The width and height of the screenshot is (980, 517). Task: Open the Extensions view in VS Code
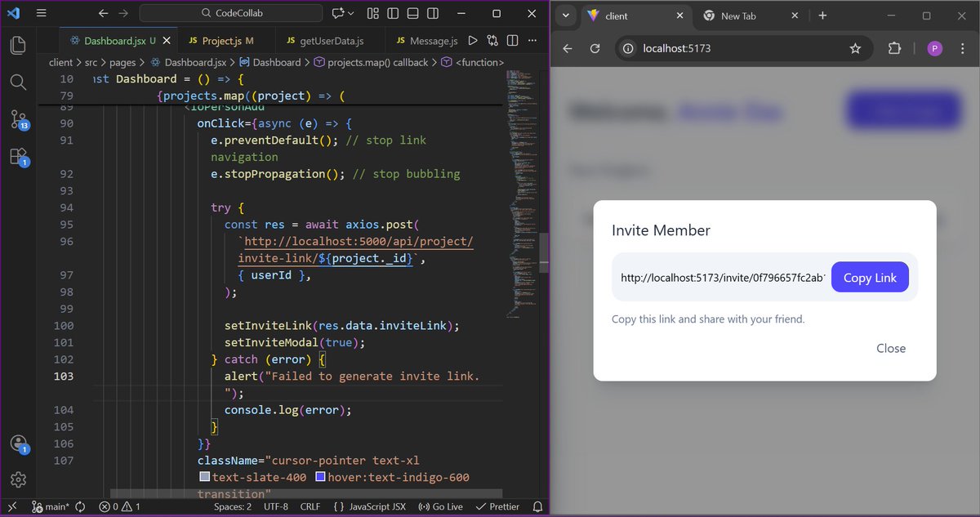click(19, 157)
